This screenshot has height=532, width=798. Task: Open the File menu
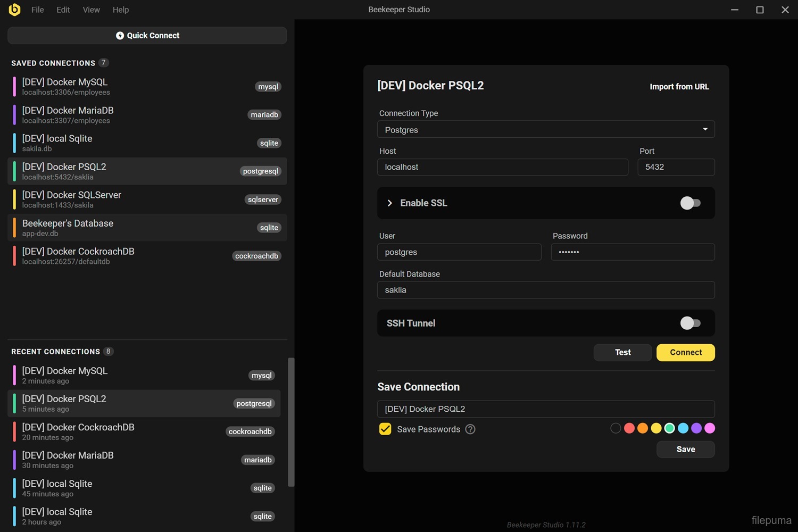tap(37, 10)
